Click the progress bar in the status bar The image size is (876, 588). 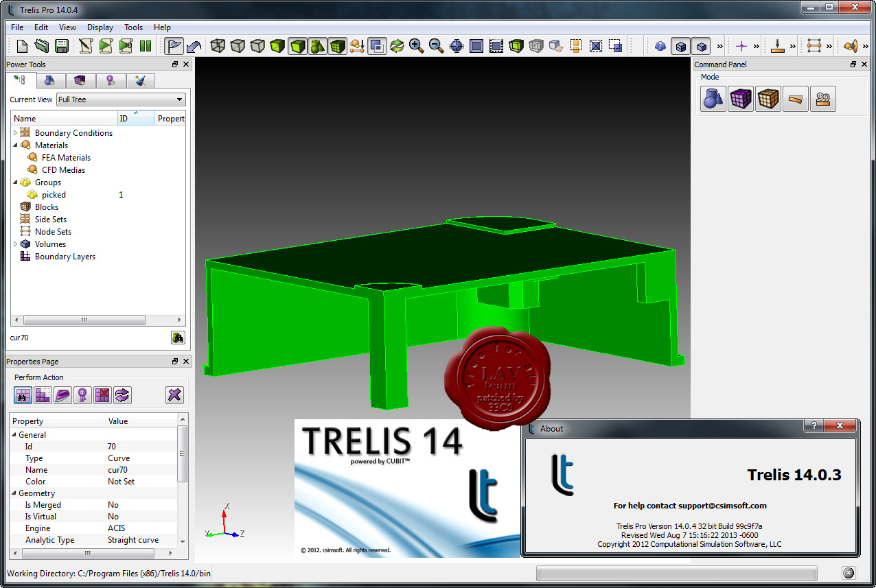(x=677, y=573)
